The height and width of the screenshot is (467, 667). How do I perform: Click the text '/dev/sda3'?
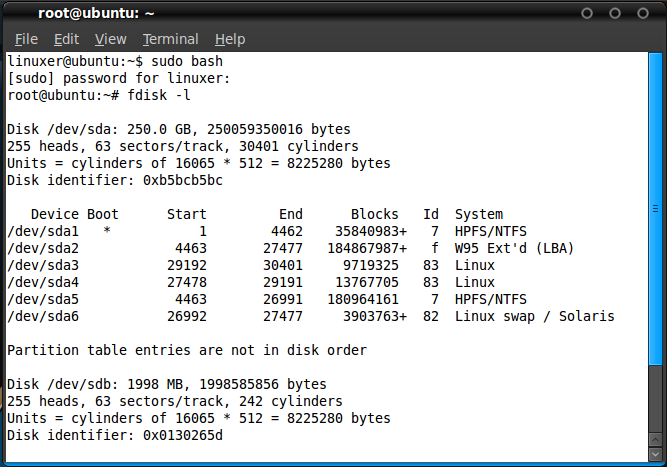tap(43, 265)
